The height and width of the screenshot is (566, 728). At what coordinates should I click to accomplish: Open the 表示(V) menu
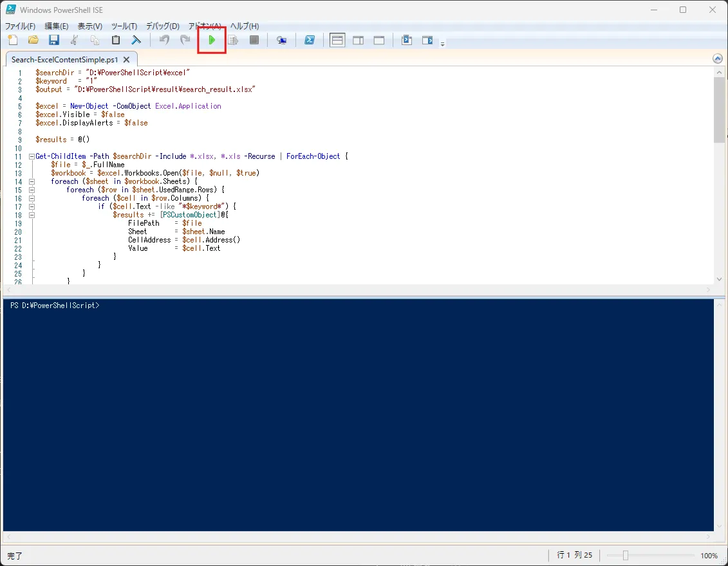coord(89,26)
